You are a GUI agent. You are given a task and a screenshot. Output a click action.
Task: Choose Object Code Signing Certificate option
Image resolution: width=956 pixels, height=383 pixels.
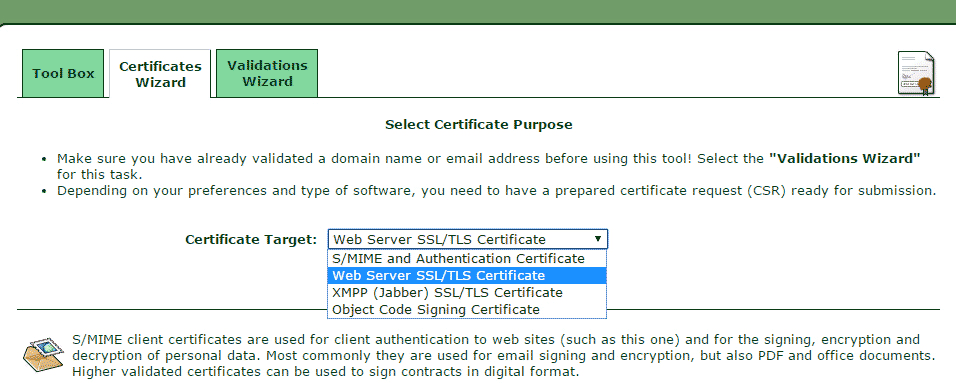tap(467, 309)
